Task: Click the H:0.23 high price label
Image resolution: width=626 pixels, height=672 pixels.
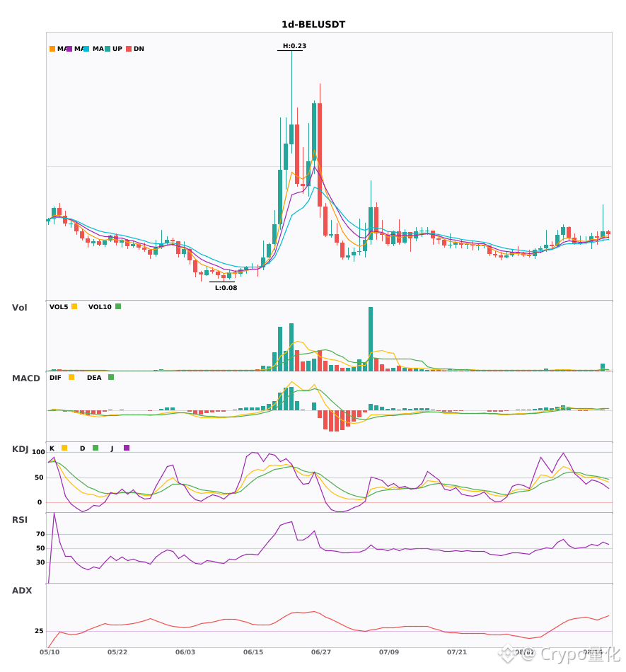Action: (x=294, y=46)
